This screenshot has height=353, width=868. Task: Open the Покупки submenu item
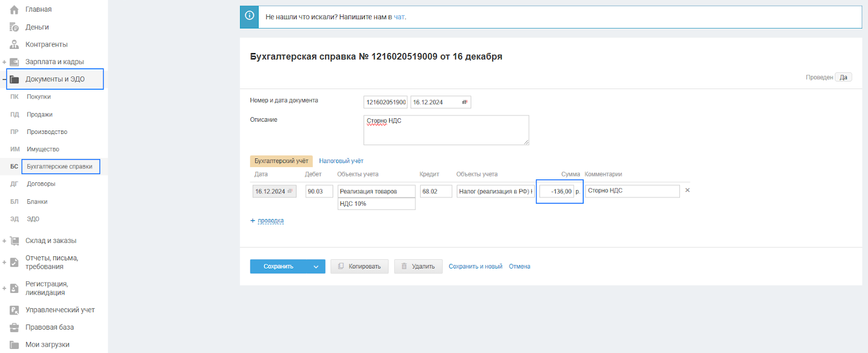[38, 97]
